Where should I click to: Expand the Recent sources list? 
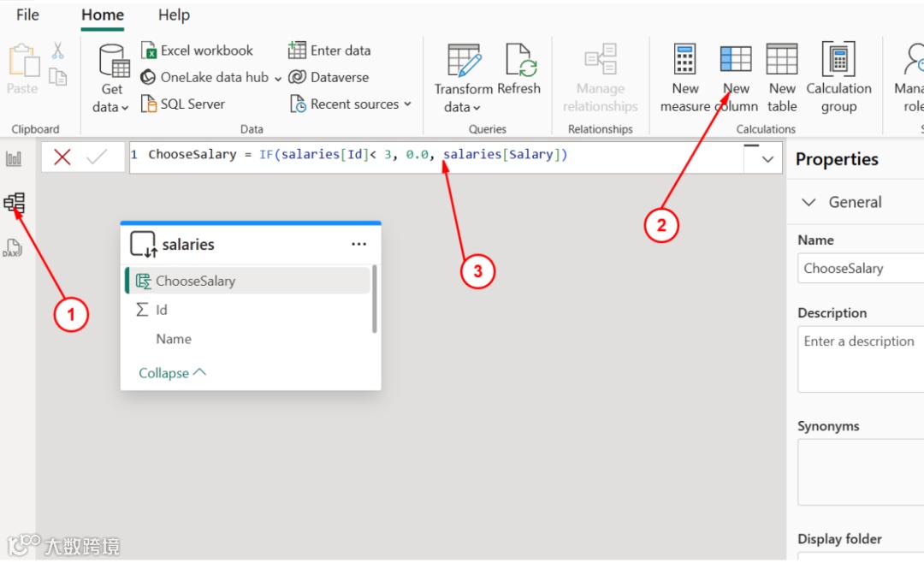point(351,104)
